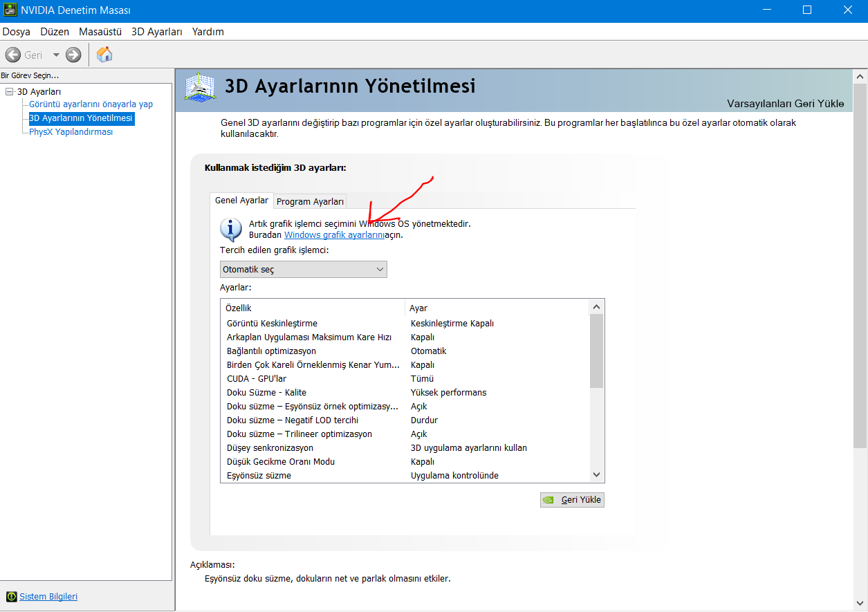This screenshot has height=612, width=868.
Task: Select the Görüntü Keskinleştirme row
Action: pos(405,323)
